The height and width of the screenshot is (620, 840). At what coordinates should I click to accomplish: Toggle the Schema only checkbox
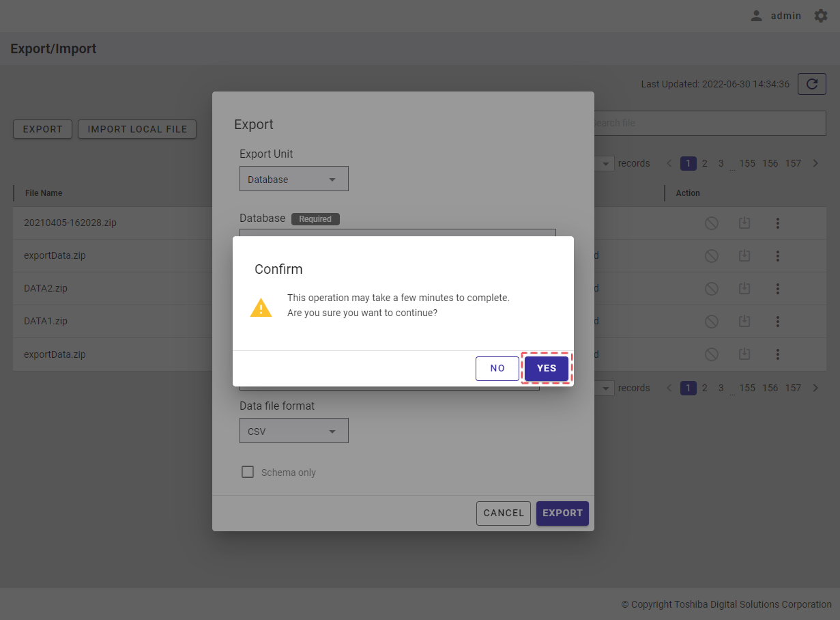tap(248, 472)
